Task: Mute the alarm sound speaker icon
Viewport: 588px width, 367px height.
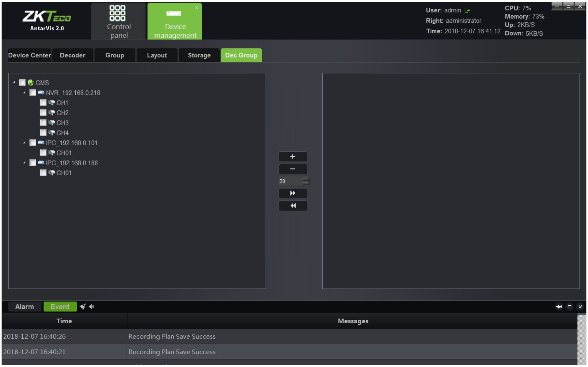Action: 91,307
